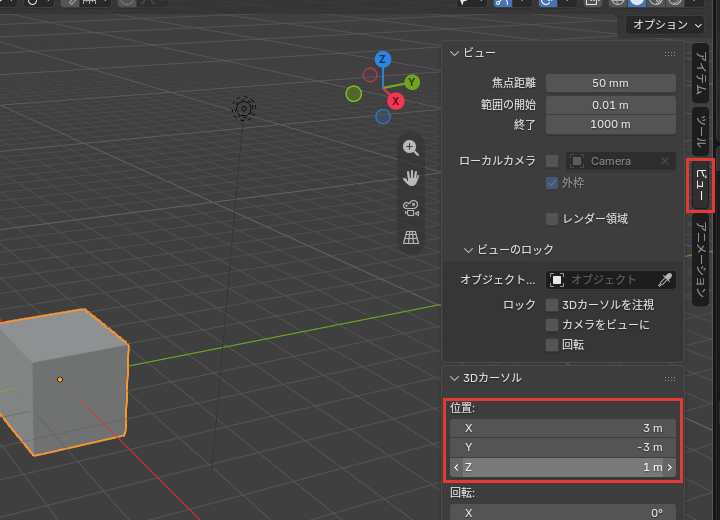Click the オブジェクト lock selector field
The image size is (720, 520).
611,280
